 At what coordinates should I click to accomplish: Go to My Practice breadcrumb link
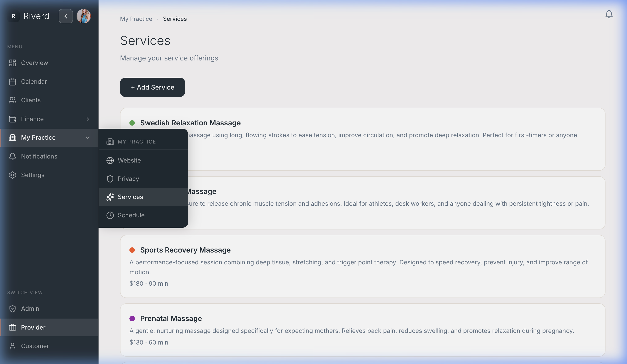[x=136, y=19]
